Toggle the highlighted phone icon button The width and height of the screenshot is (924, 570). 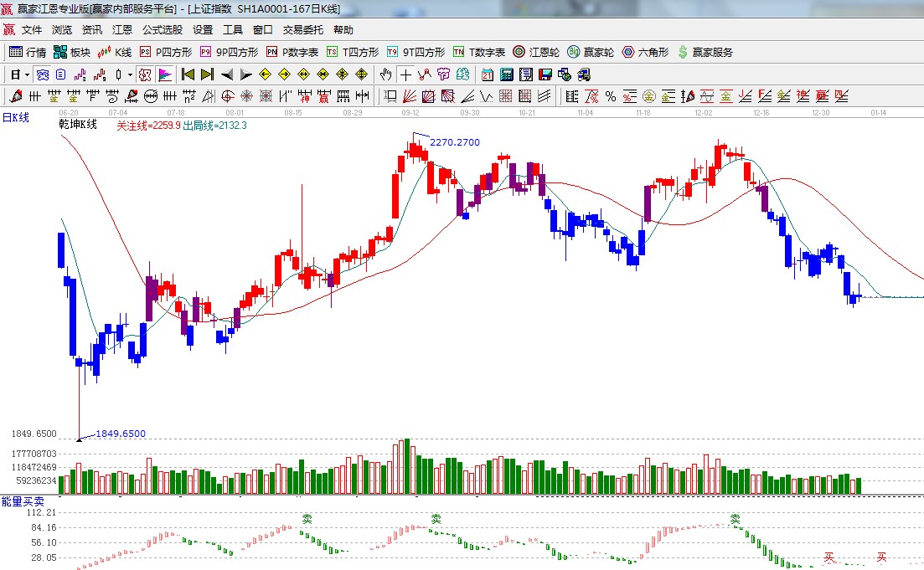(x=41, y=74)
